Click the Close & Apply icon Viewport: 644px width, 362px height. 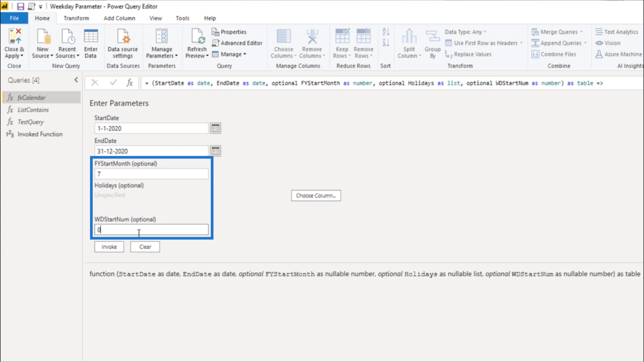tap(15, 36)
